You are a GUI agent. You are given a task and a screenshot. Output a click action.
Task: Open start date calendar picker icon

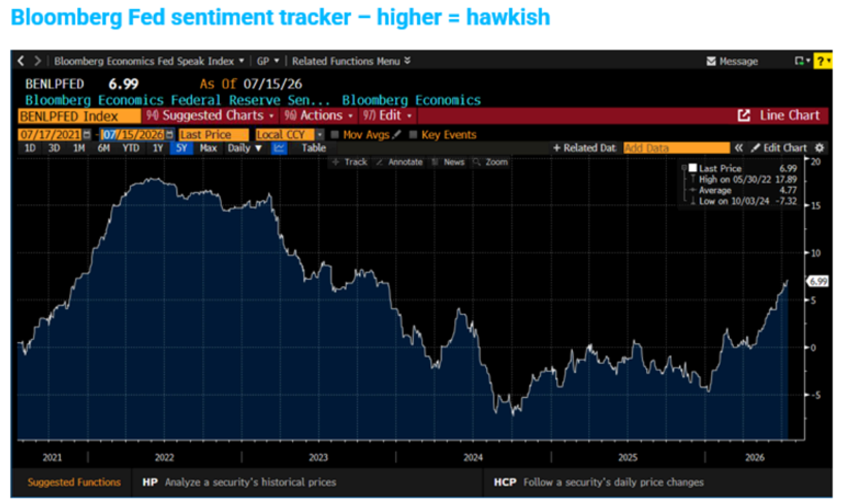click(87, 135)
